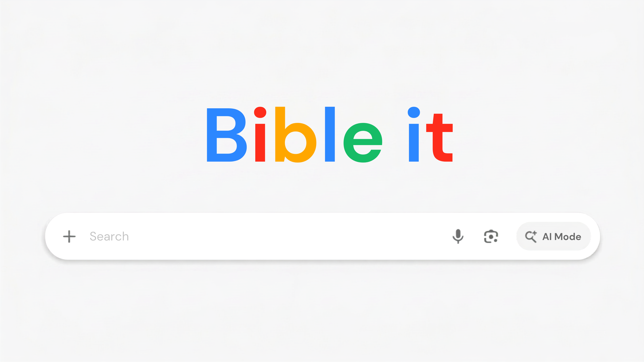
Task: Click the yellow letter b in logo
Action: tap(296, 135)
